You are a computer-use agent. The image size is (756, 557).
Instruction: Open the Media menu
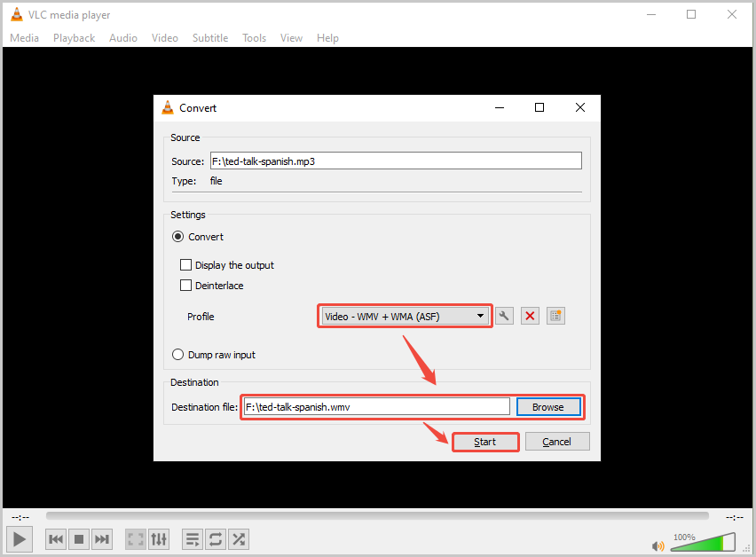pos(24,37)
